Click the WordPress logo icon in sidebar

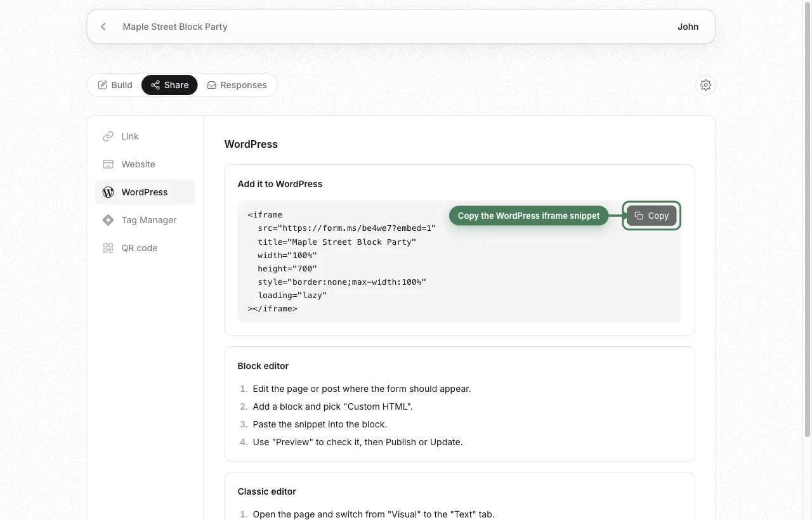[x=108, y=192]
